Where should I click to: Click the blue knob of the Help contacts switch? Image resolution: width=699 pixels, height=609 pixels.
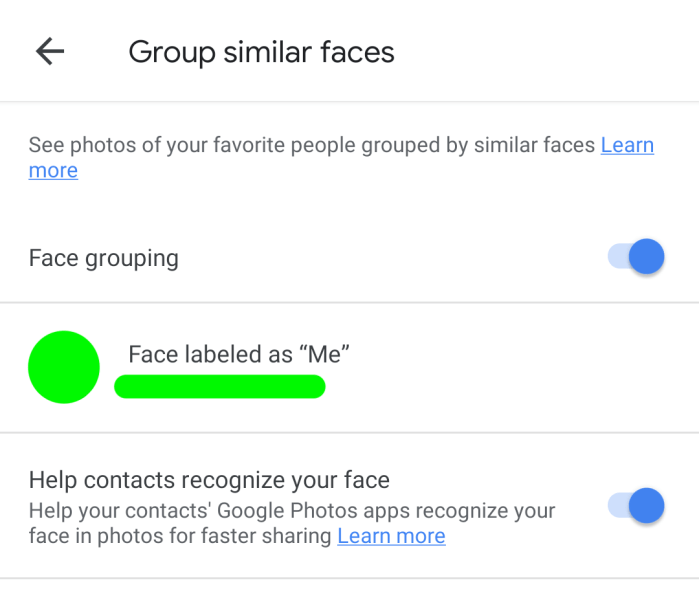(647, 507)
